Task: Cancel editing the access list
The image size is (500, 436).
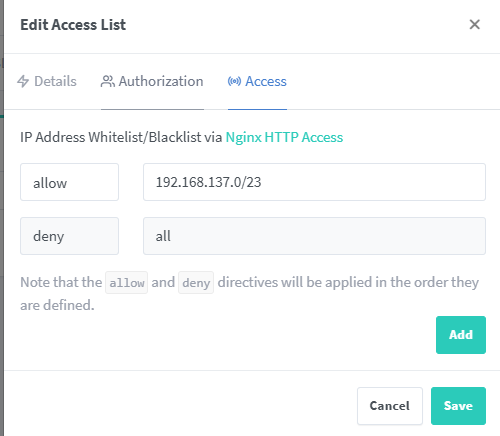Action: [390, 406]
